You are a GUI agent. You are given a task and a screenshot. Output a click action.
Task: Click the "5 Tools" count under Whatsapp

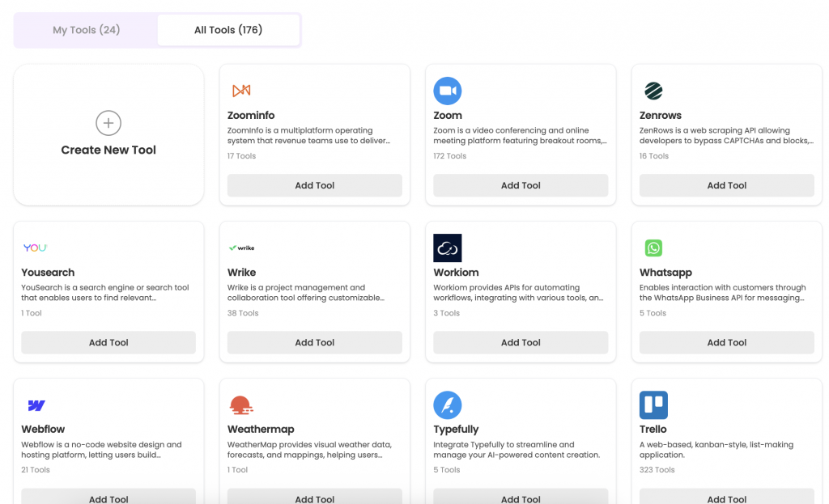click(x=653, y=313)
